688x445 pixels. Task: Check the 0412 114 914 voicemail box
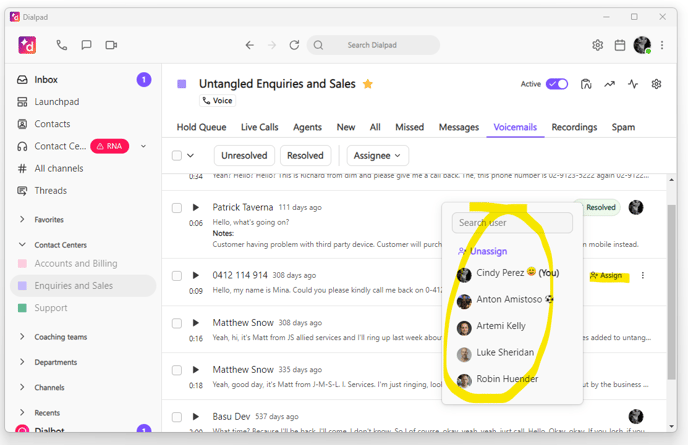[177, 276]
